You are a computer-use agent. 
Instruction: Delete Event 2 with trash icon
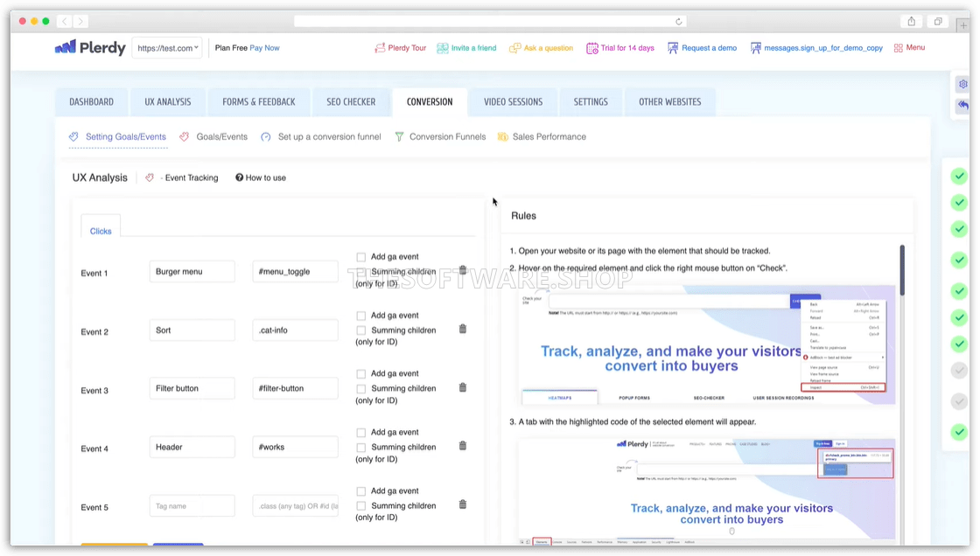pos(463,329)
